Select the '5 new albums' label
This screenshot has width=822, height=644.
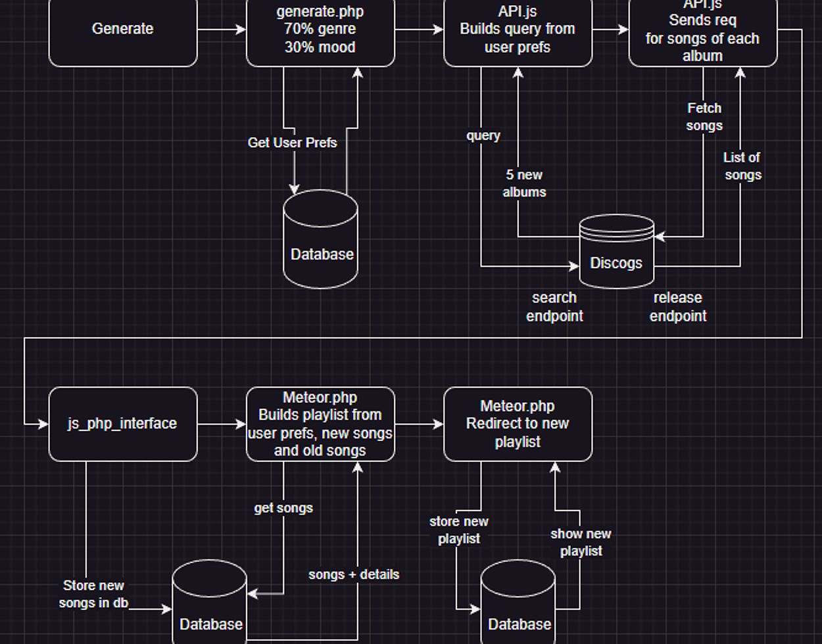(x=524, y=183)
